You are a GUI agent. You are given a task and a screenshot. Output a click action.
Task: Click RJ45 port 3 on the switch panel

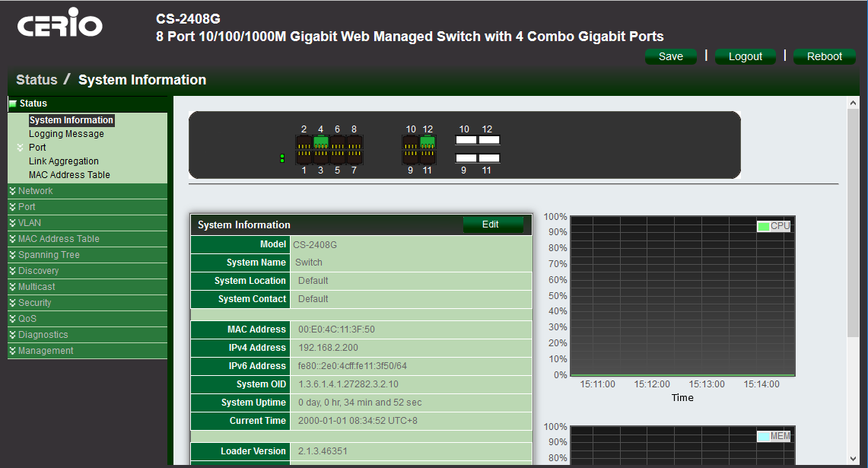tap(320, 157)
